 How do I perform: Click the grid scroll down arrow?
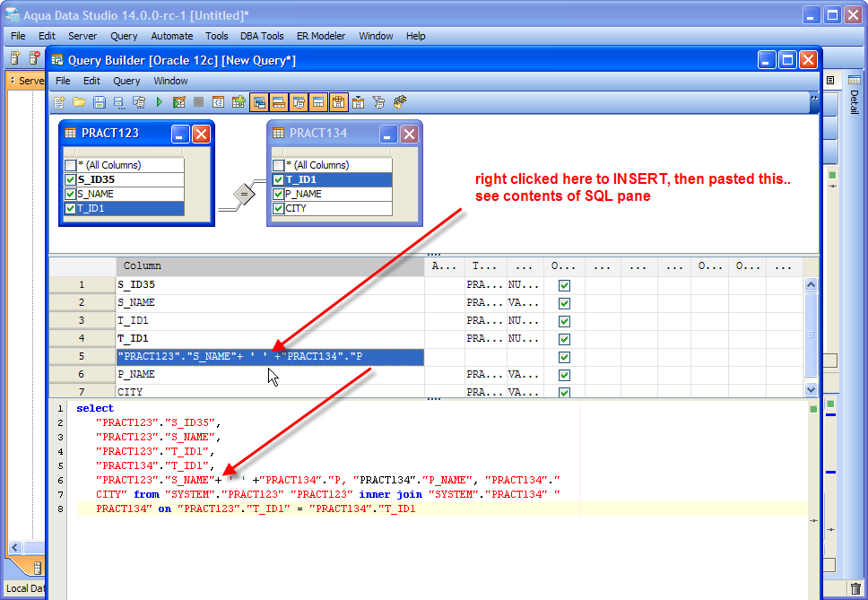point(811,389)
